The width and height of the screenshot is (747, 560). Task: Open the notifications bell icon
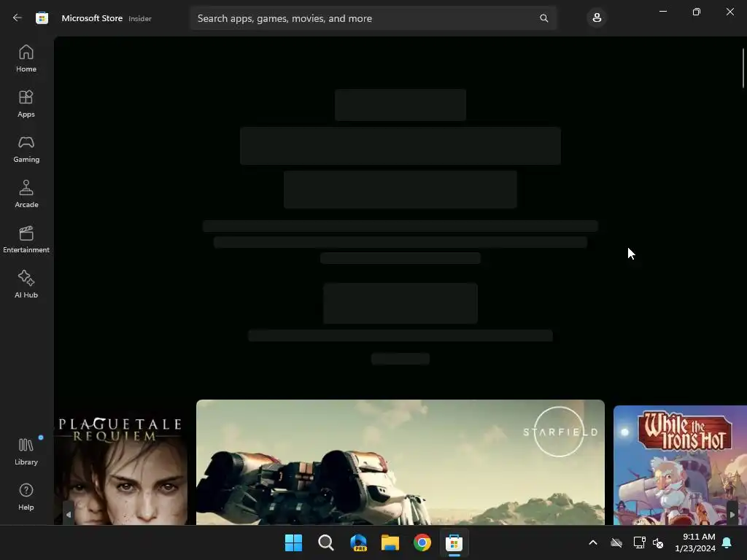pos(727,542)
